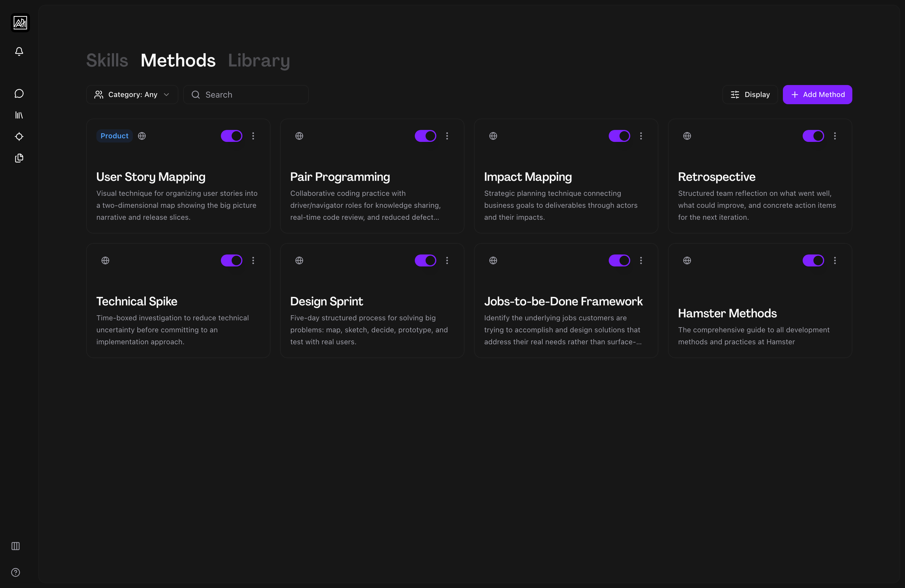Click the Add Method button
Viewport: 905px width, 588px height.
click(x=817, y=95)
